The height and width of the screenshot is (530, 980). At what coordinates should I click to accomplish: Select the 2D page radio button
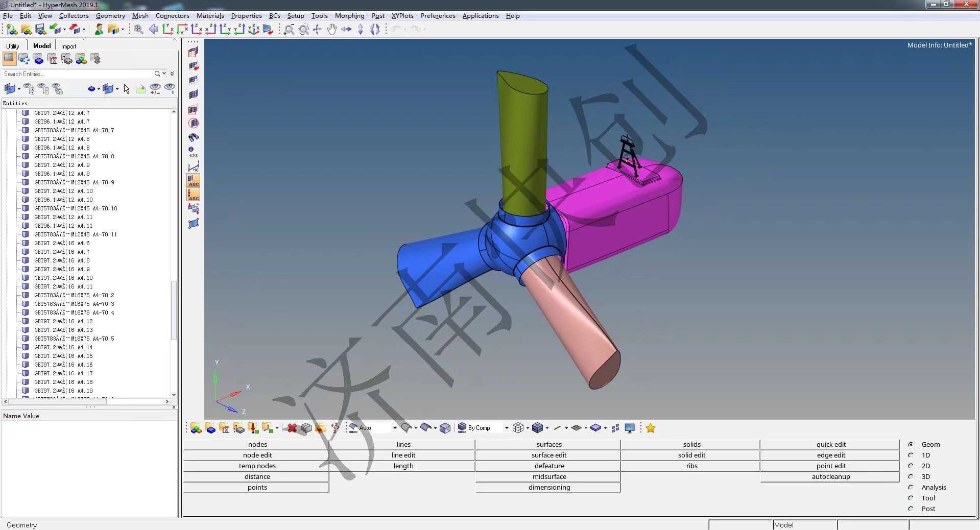point(911,466)
